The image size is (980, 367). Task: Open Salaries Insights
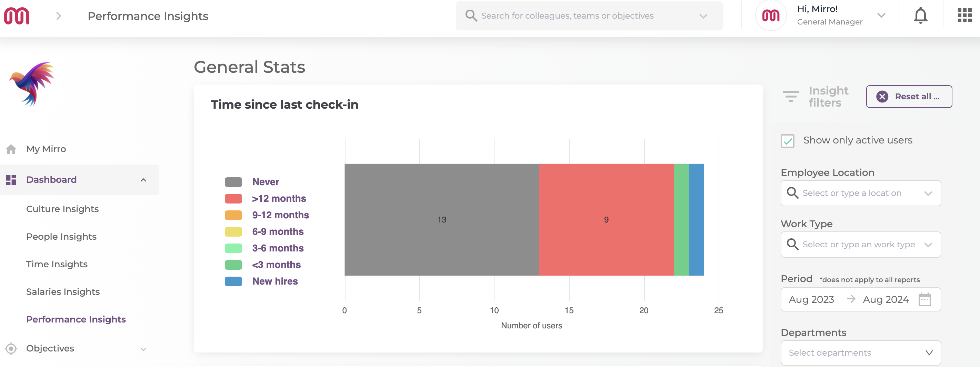tap(62, 291)
